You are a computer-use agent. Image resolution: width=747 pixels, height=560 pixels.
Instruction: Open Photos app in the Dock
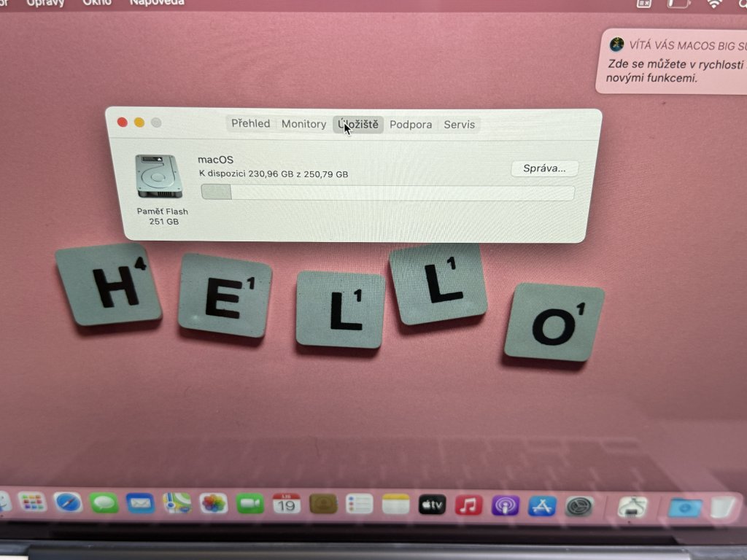[214, 504]
